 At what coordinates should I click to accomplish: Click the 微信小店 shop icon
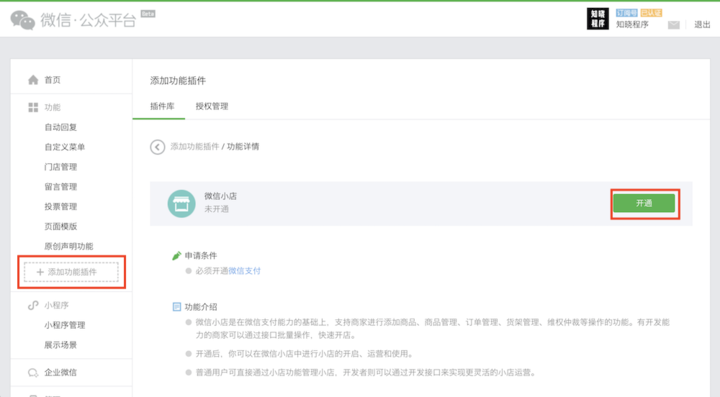point(181,204)
